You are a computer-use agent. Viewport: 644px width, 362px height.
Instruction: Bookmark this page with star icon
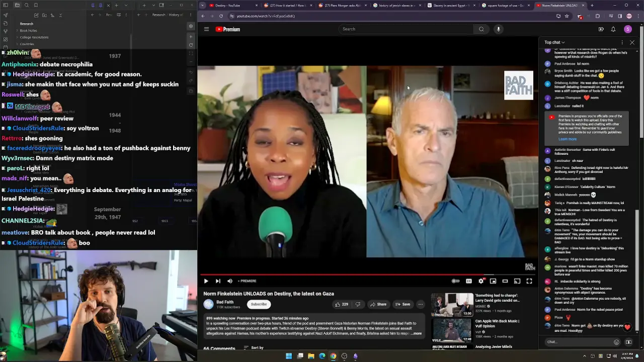point(567,16)
